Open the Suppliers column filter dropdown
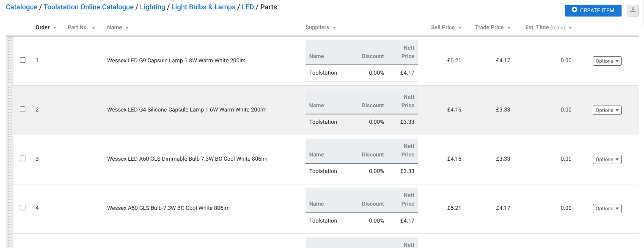The image size is (644, 248). [x=334, y=28]
